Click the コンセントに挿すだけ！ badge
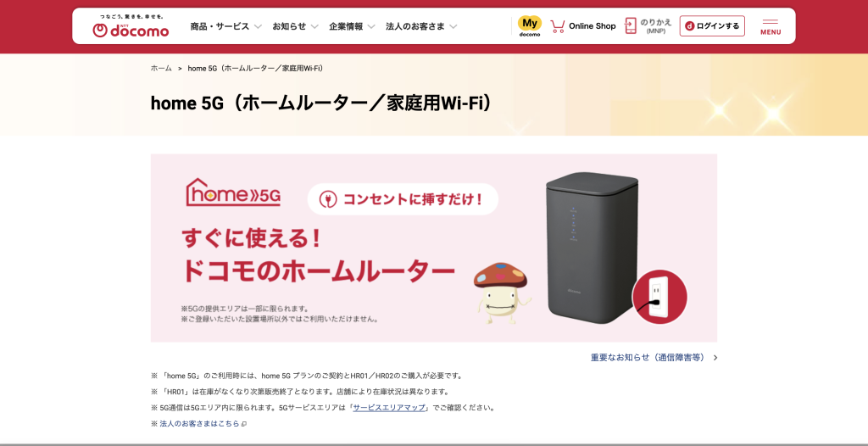868x446 pixels. [403, 199]
